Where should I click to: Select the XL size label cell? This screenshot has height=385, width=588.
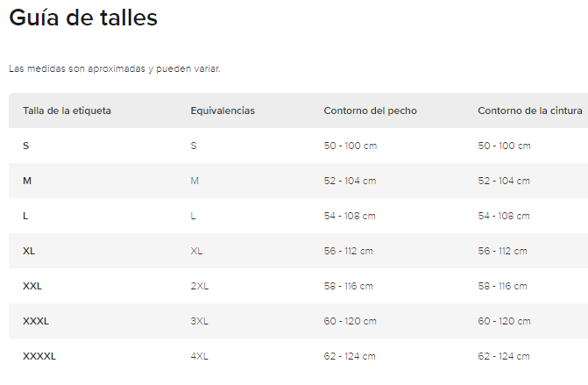coord(29,251)
